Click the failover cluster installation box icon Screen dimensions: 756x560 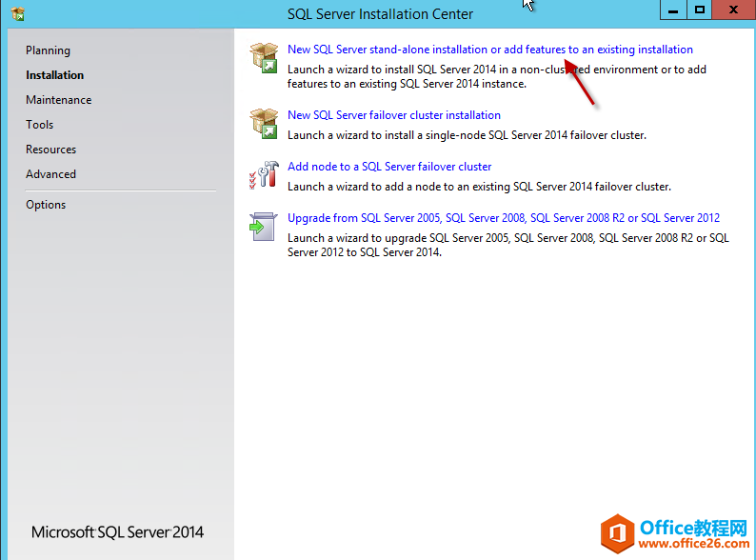[x=264, y=124]
